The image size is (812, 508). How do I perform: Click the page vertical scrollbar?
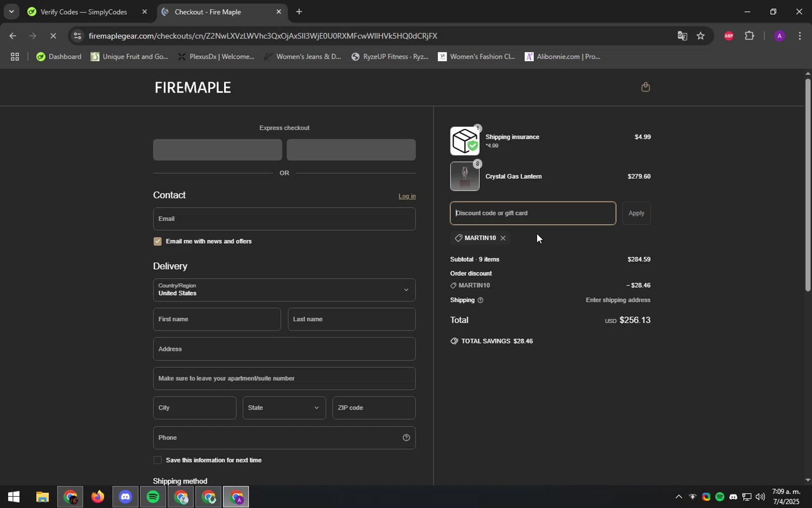point(808,184)
